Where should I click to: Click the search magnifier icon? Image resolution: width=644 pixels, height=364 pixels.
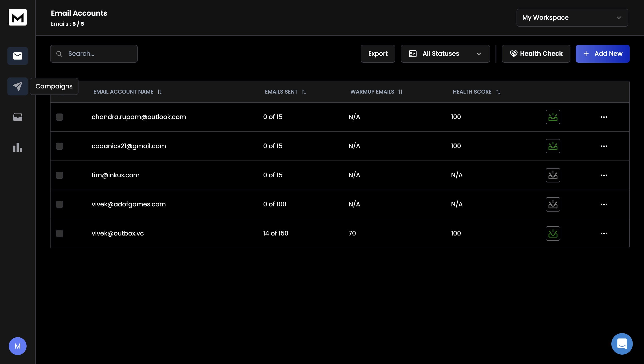tap(59, 54)
